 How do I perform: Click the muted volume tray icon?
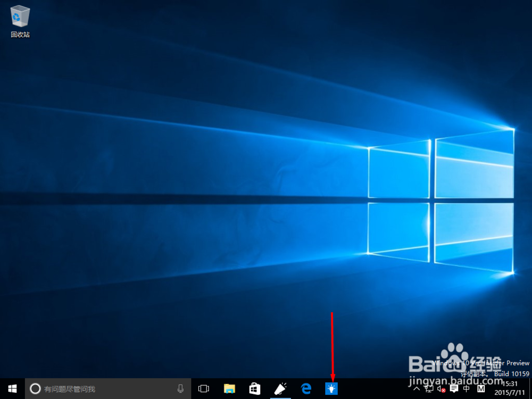(x=441, y=389)
